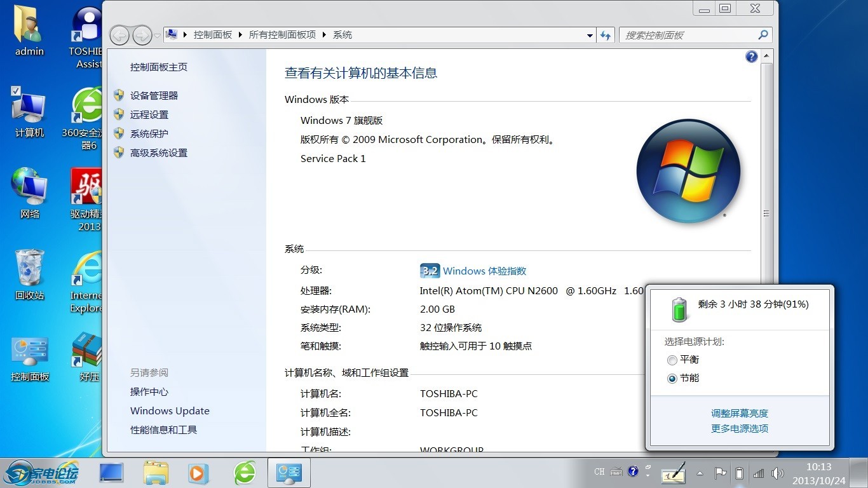This screenshot has height=488, width=868.
Task: Click the scrollbar up arrow in System window
Action: point(766,57)
